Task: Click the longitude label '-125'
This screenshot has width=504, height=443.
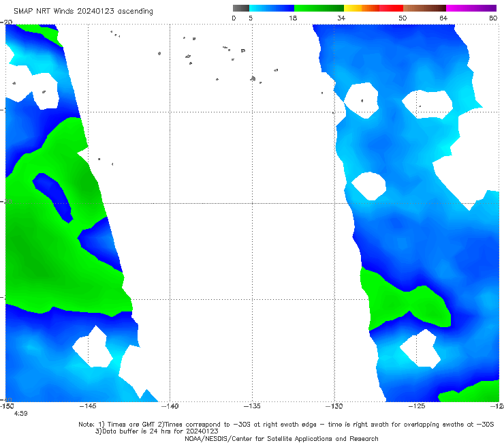Action: coord(417,406)
